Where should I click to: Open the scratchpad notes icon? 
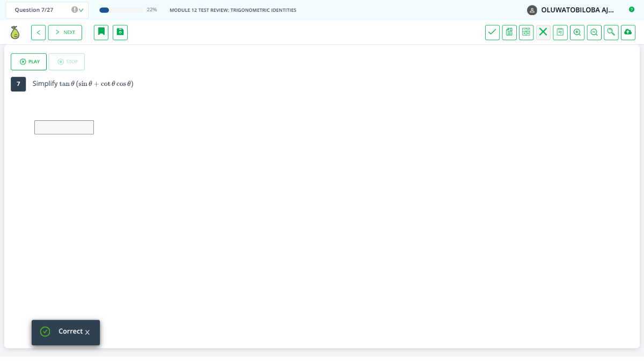tap(509, 32)
